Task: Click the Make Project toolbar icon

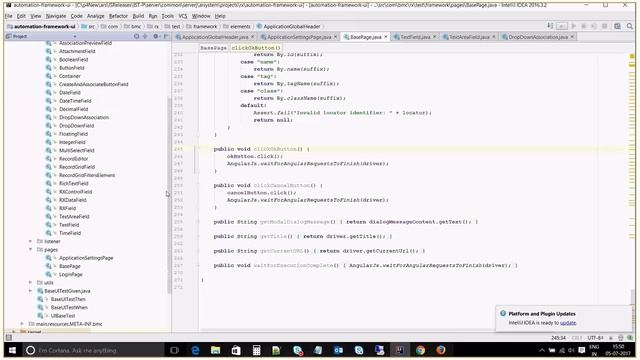Action: [550, 26]
